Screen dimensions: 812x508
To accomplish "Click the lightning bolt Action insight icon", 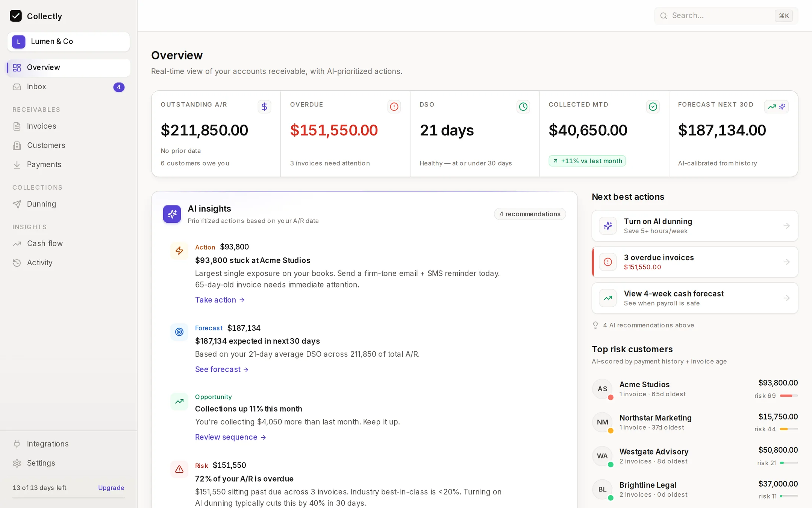I will [179, 251].
